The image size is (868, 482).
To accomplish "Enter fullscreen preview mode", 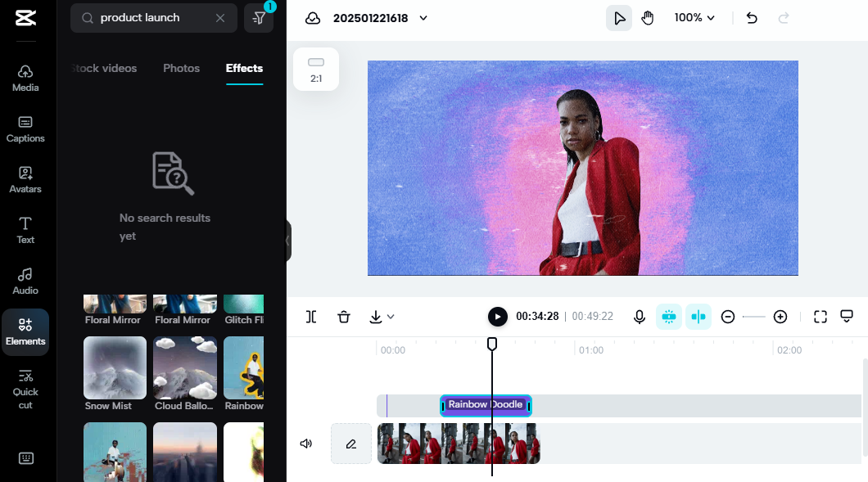I will tap(821, 317).
